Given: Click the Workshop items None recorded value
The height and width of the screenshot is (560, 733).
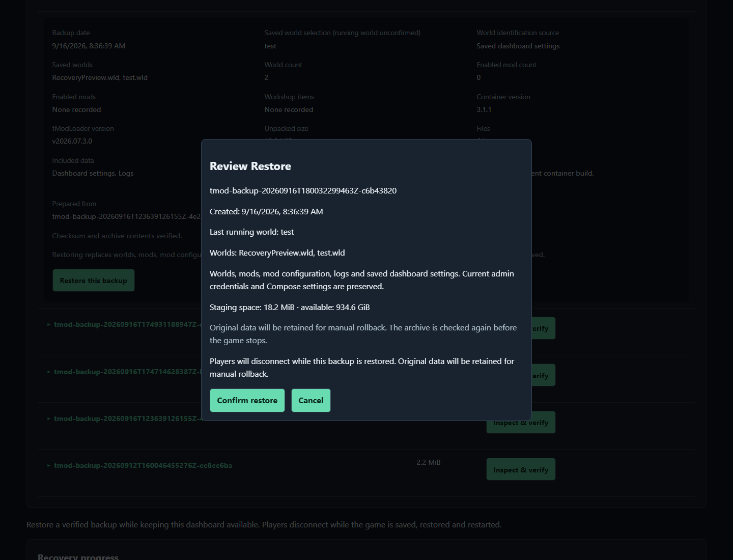Looking at the screenshot, I should pyautogui.click(x=289, y=109).
